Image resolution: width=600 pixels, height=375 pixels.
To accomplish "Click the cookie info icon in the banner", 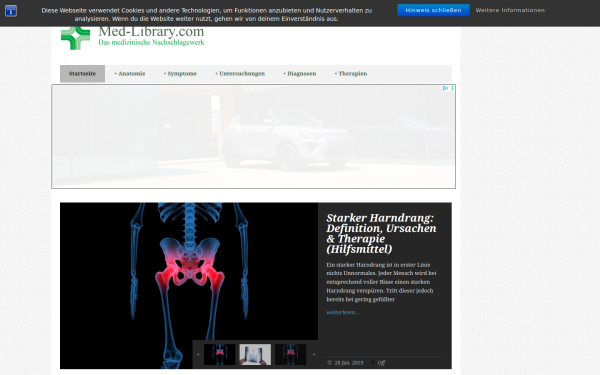I will 11,11.
